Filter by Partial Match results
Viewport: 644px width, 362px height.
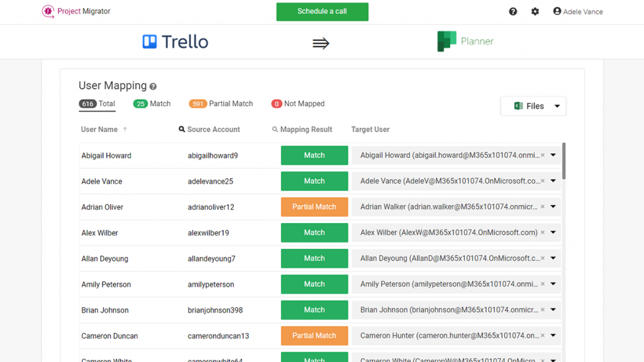(220, 104)
